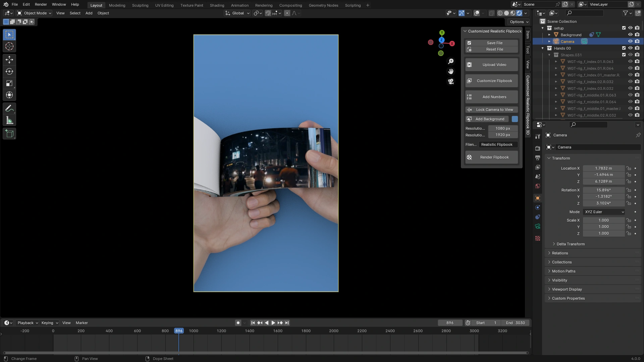Toggle the camera view icon in viewport
644x362 pixels.
tap(451, 81)
